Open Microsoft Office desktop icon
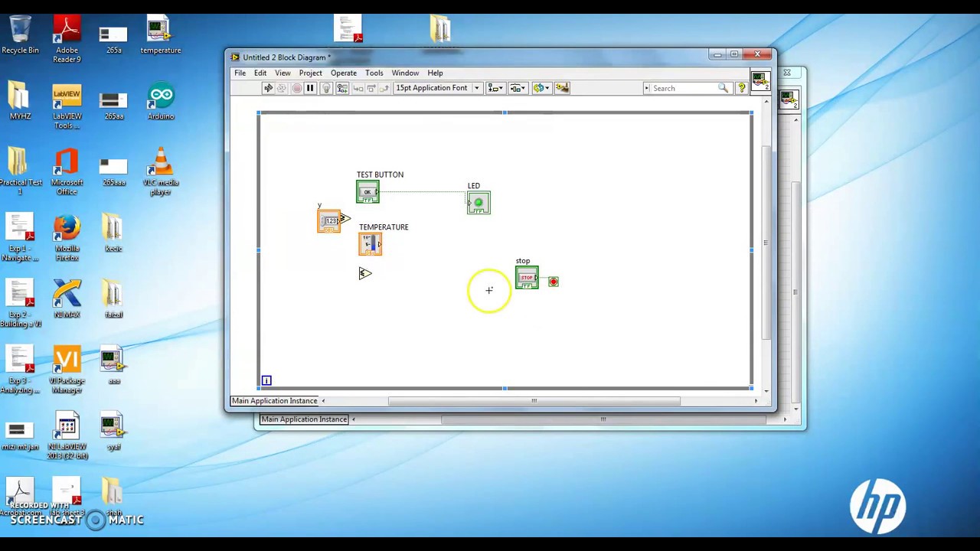The height and width of the screenshot is (551, 980). (x=67, y=171)
